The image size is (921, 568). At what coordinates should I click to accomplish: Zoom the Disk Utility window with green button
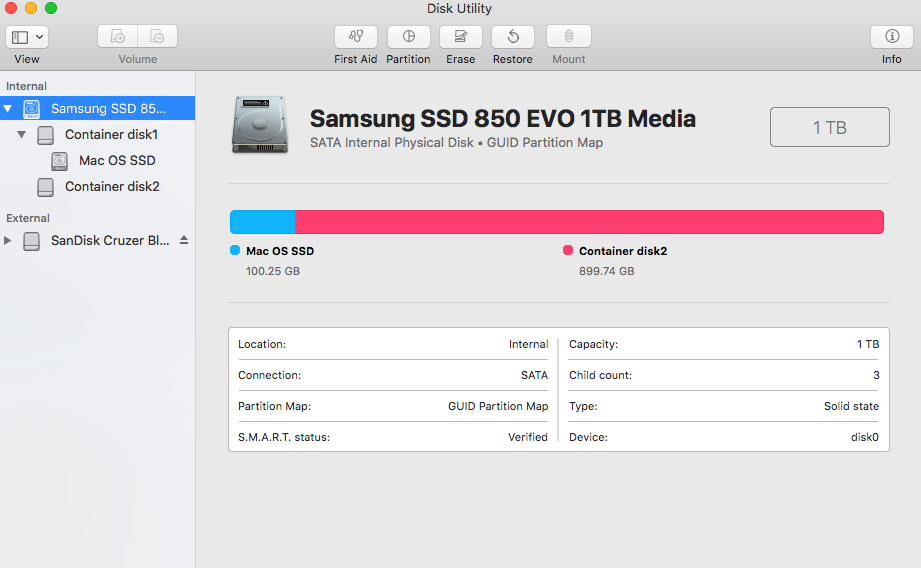[x=51, y=8]
